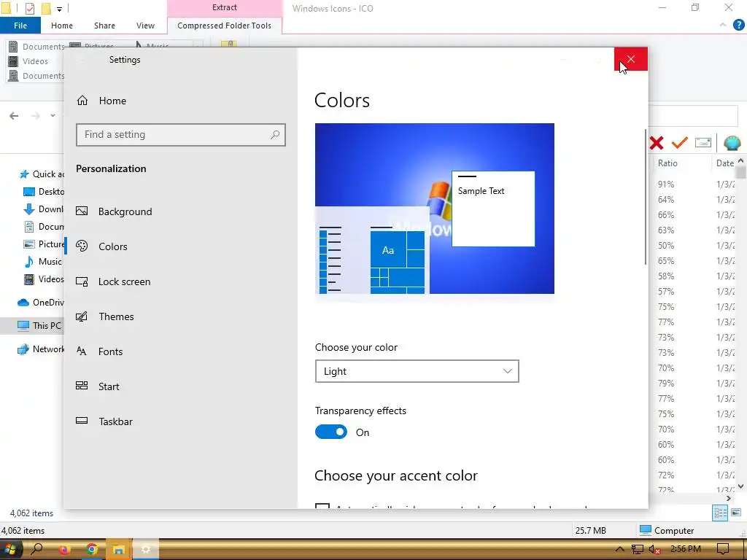Switch Explorer to details view icon

[720, 513]
